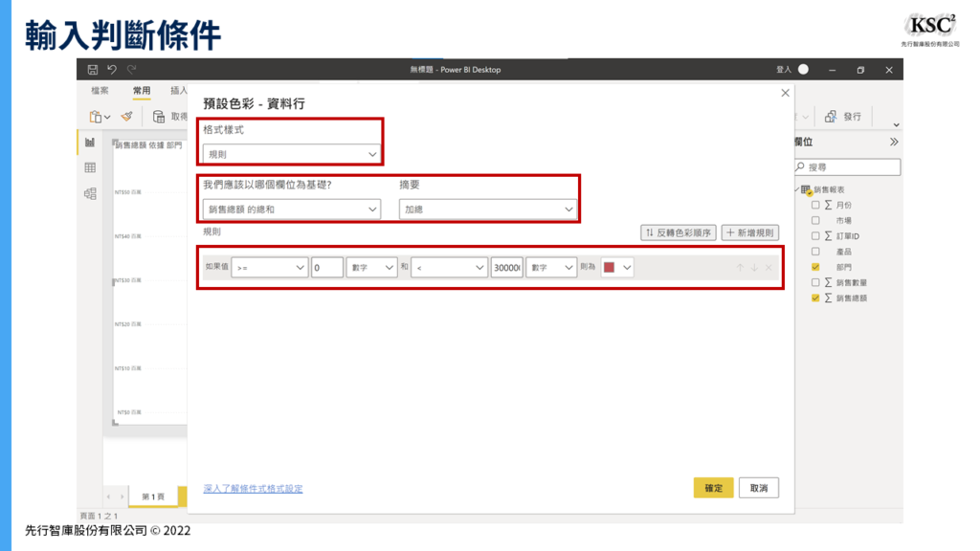This screenshot has height=551, width=980.
Task: Toggle the 產品 field checkbox
Action: (815, 252)
